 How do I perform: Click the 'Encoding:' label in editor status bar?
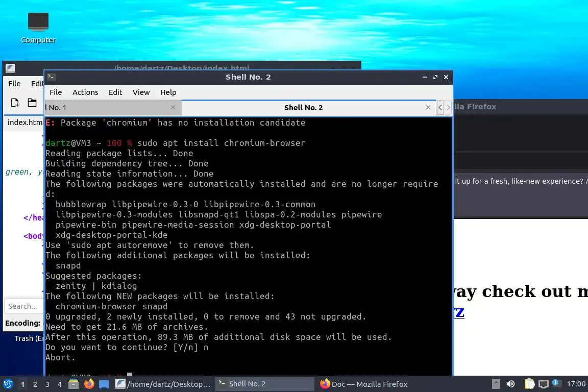[22, 323]
